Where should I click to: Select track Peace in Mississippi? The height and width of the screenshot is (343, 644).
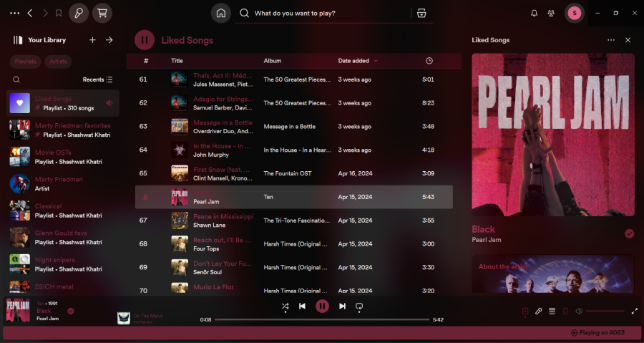[x=293, y=221]
